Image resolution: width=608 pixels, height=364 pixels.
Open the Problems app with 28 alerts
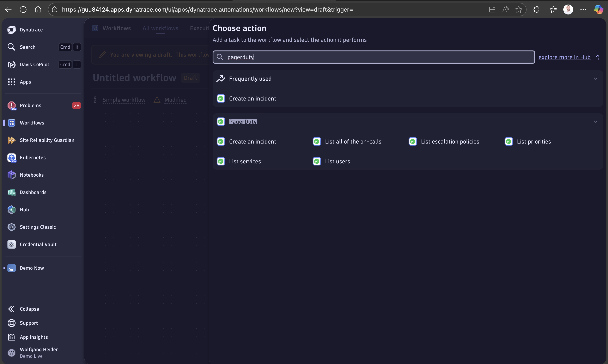click(31, 105)
